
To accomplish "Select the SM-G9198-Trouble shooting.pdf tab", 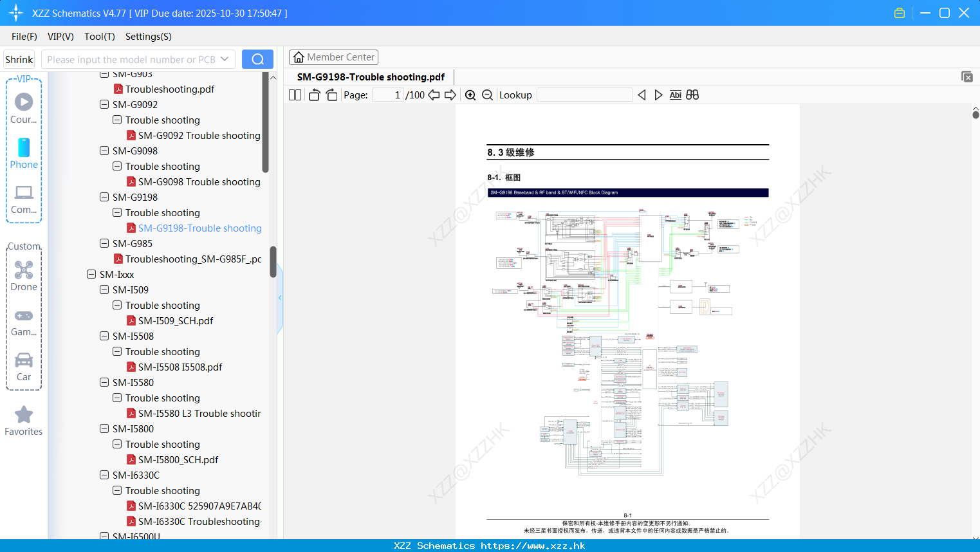I will click(x=371, y=77).
